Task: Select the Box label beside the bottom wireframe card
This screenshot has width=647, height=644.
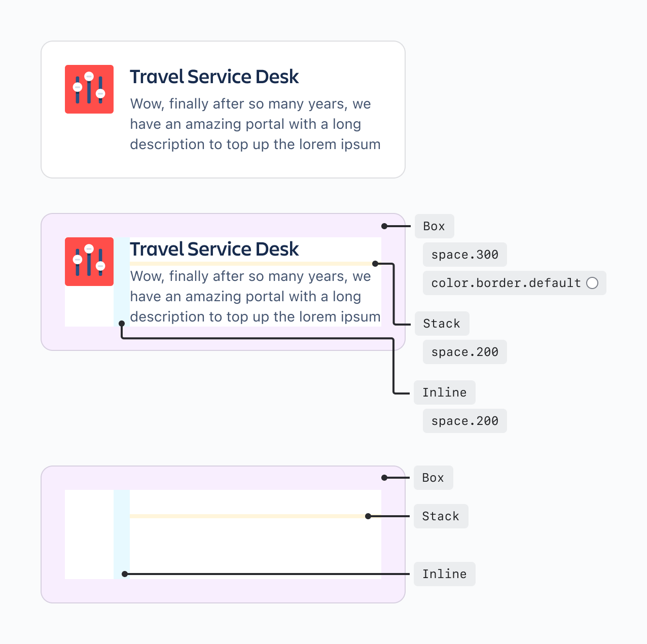Action: tap(433, 478)
